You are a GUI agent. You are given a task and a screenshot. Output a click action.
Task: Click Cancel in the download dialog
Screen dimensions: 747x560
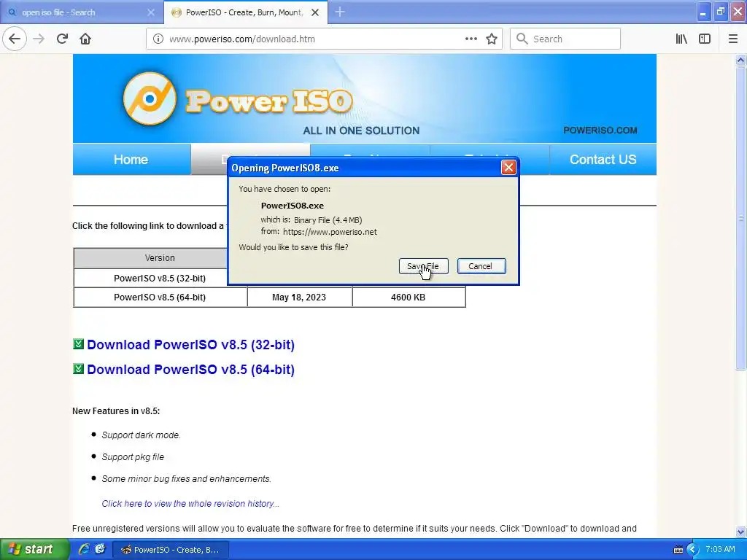coord(481,266)
